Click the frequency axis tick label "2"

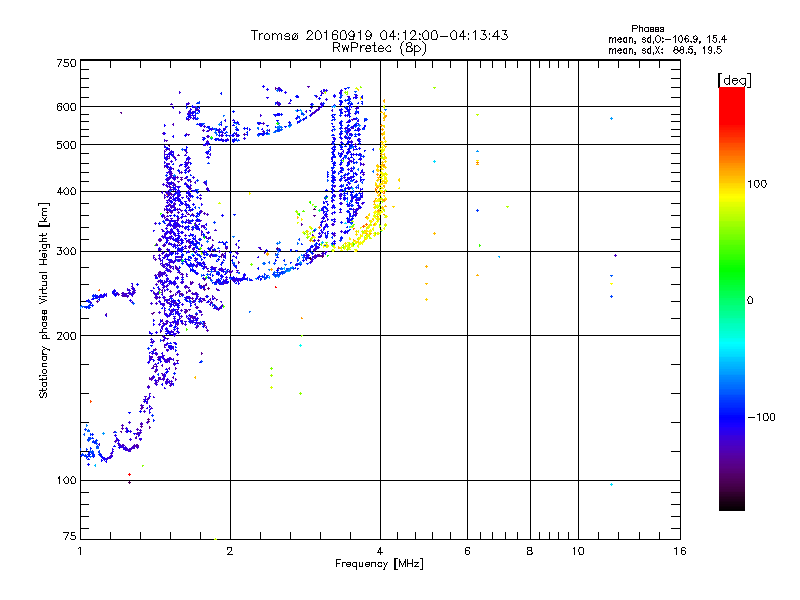click(x=230, y=551)
